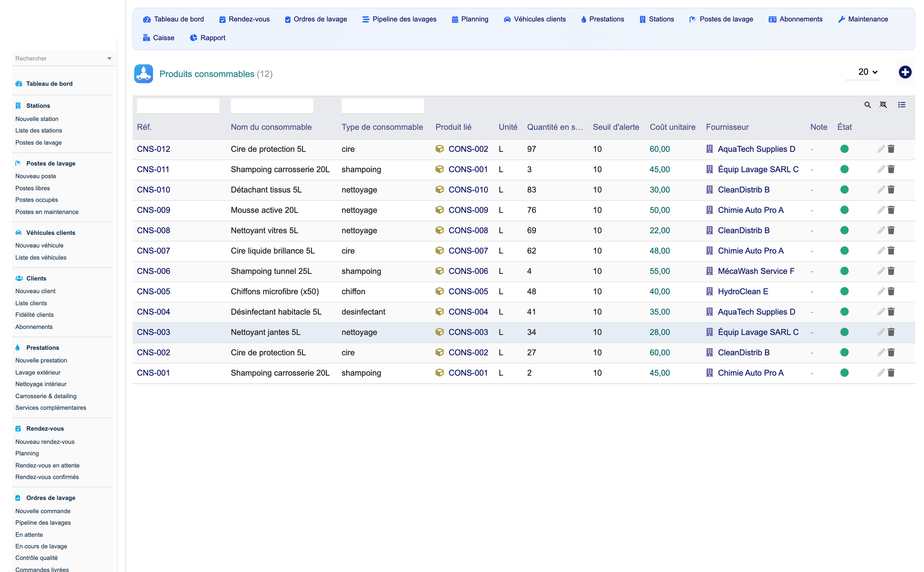Open Rendez-vous confirmés sidebar link
924x572 pixels.
(47, 477)
